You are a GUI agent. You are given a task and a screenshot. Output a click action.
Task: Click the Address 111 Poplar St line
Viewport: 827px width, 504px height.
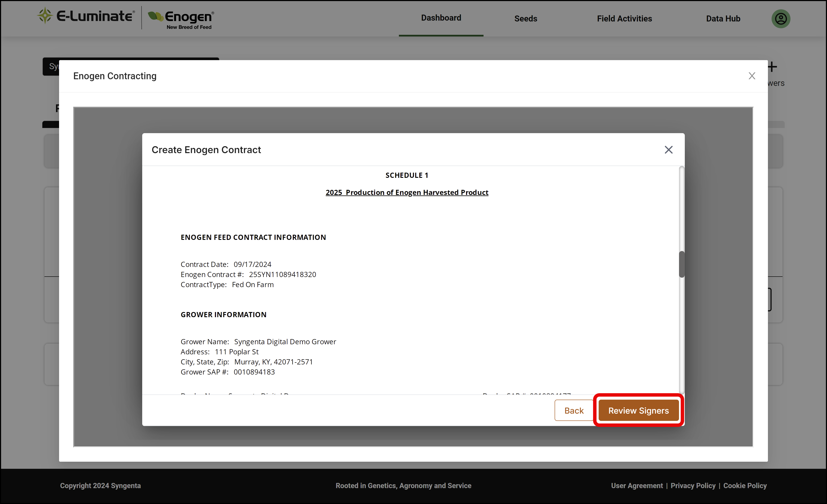click(220, 352)
